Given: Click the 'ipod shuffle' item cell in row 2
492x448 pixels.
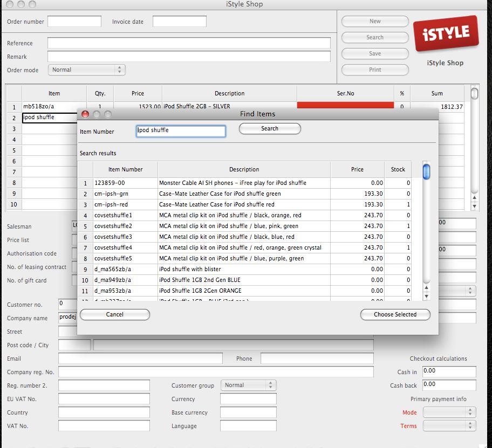Looking at the screenshot, I should [50, 118].
